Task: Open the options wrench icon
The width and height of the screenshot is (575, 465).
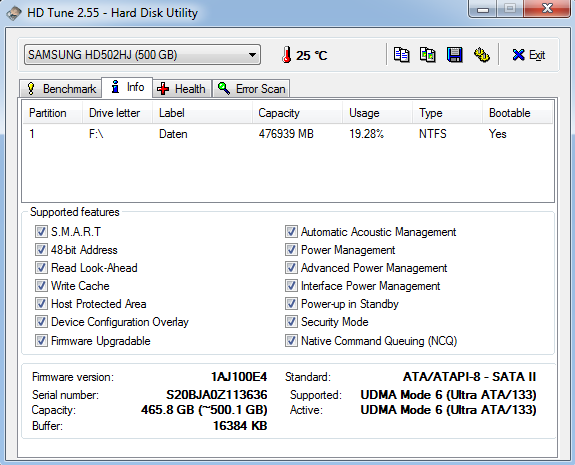Action: (481, 55)
